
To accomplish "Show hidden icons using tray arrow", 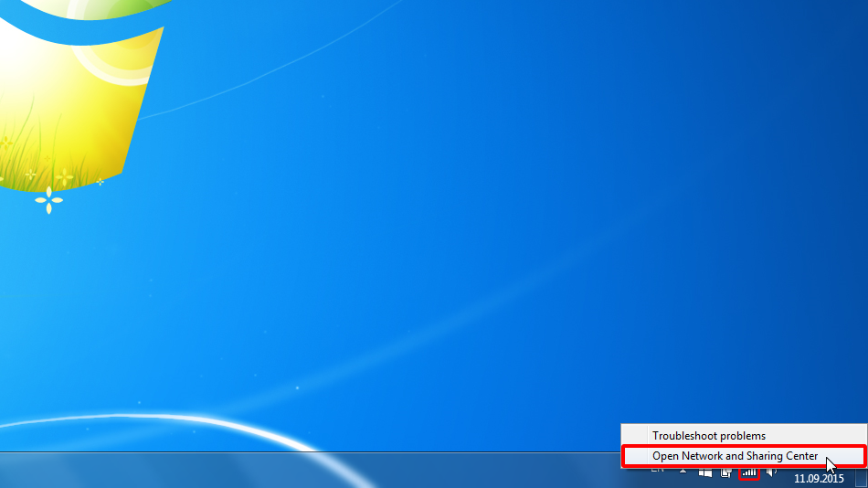I will pos(683,472).
